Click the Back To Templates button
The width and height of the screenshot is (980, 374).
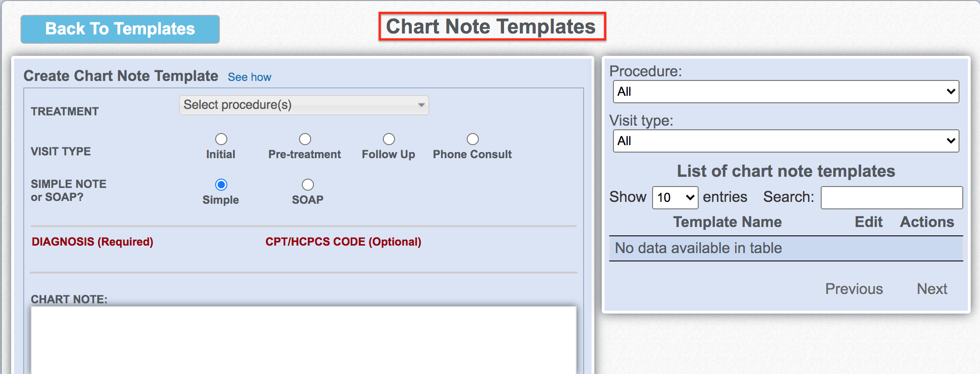pos(120,29)
